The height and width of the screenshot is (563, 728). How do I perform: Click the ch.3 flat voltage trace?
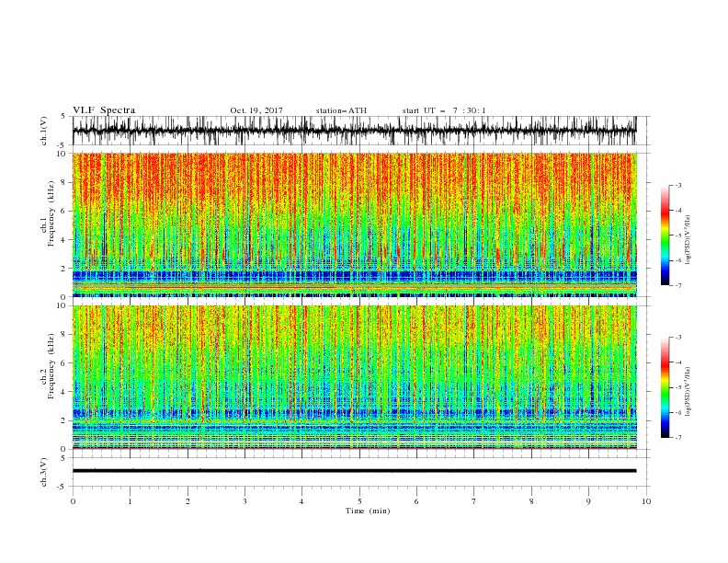[354, 471]
